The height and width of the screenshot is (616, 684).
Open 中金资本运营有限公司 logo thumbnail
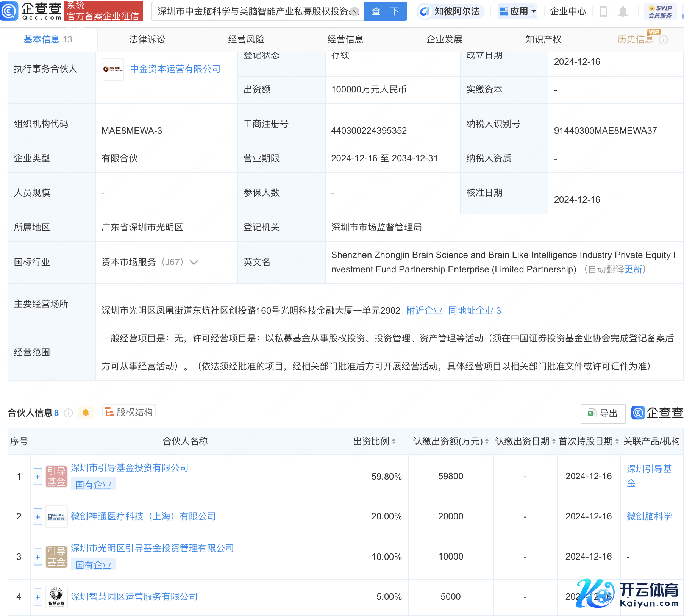(x=113, y=69)
